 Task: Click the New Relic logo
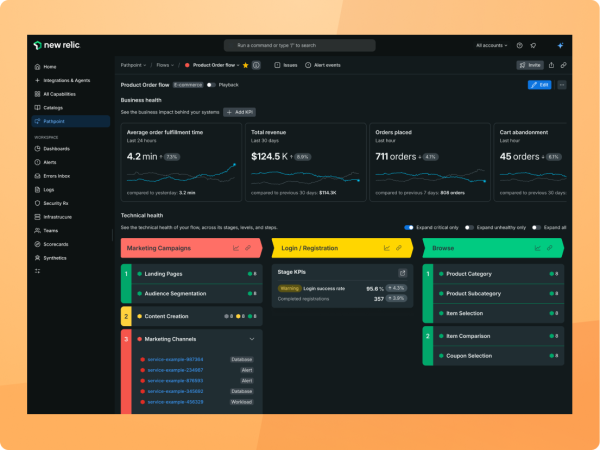(x=57, y=45)
